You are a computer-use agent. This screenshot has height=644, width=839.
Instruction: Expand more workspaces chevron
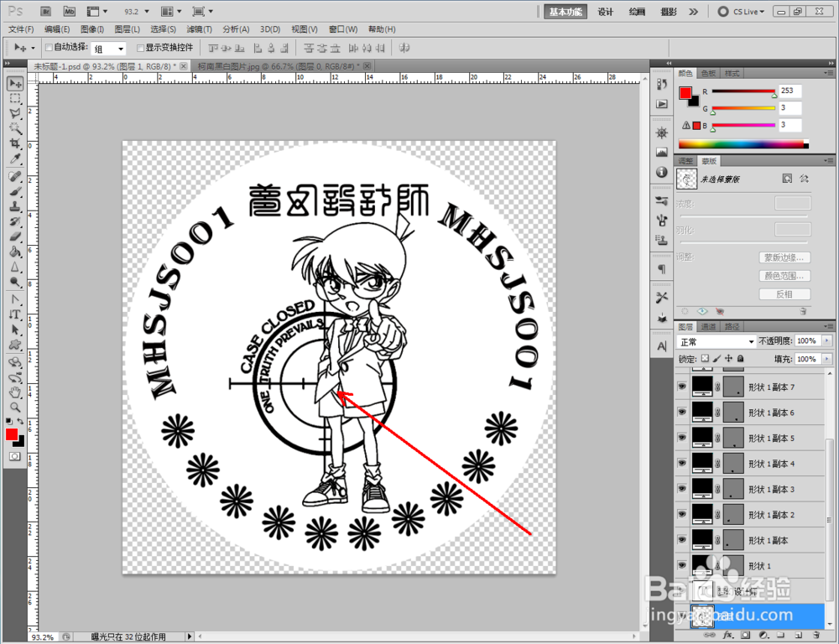click(x=694, y=11)
